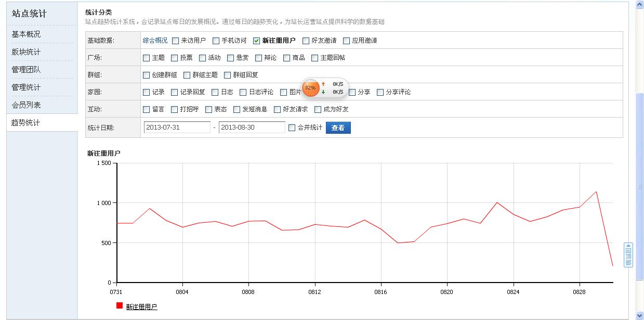Check the 图片 checkbox
The height and width of the screenshot is (320, 644).
click(284, 92)
